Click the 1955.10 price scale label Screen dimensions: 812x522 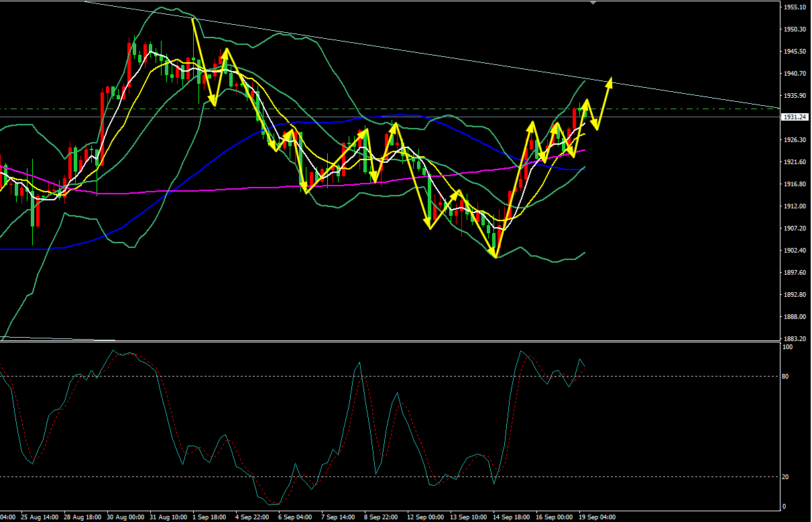794,7
